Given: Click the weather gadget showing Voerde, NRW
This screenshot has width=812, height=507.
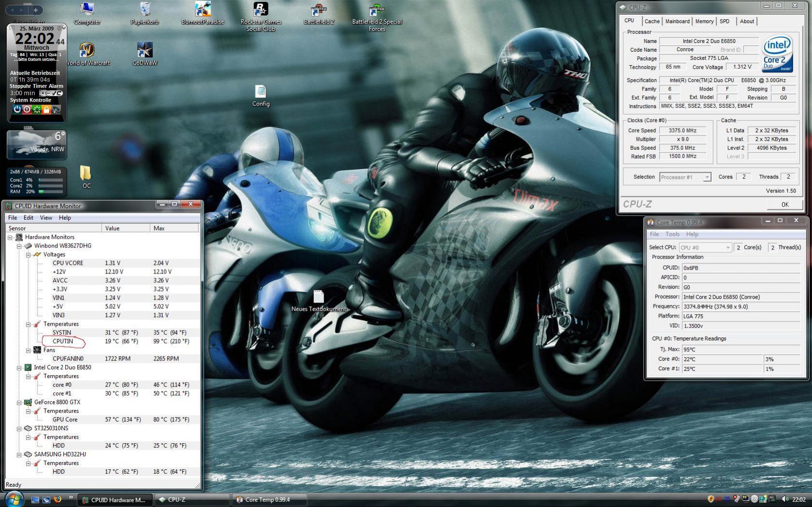Looking at the screenshot, I should pos(37,145).
